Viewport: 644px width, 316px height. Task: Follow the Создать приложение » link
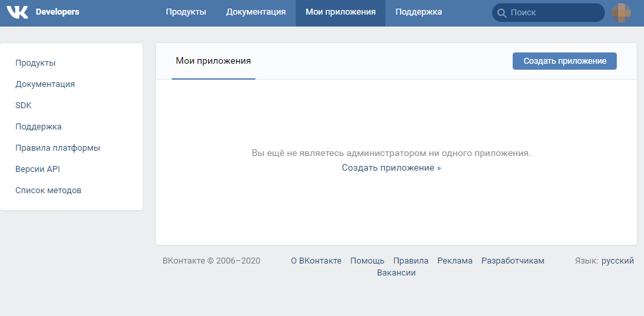click(x=391, y=168)
